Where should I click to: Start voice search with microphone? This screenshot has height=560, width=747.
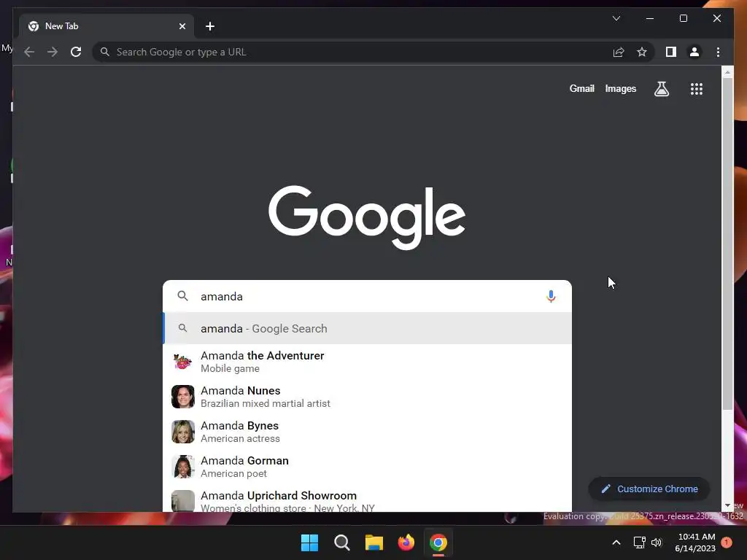coord(551,296)
